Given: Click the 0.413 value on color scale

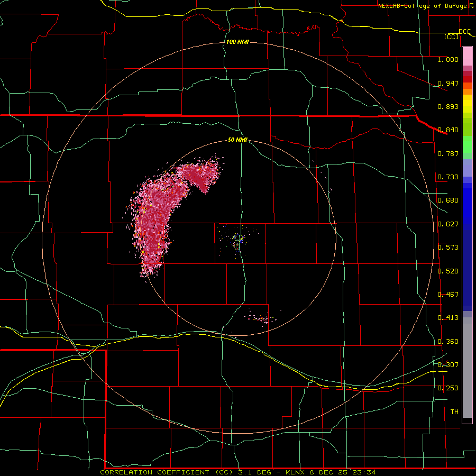Looking at the screenshot, I should [448, 318].
